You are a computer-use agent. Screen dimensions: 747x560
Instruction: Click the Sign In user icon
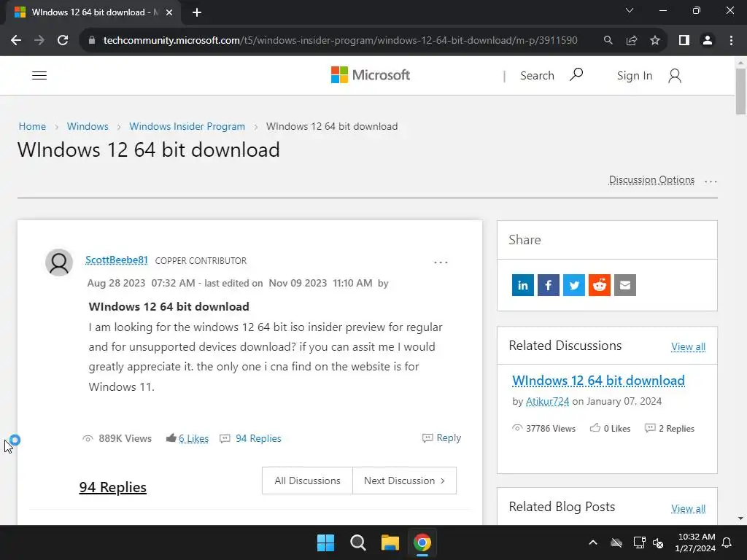coord(674,76)
